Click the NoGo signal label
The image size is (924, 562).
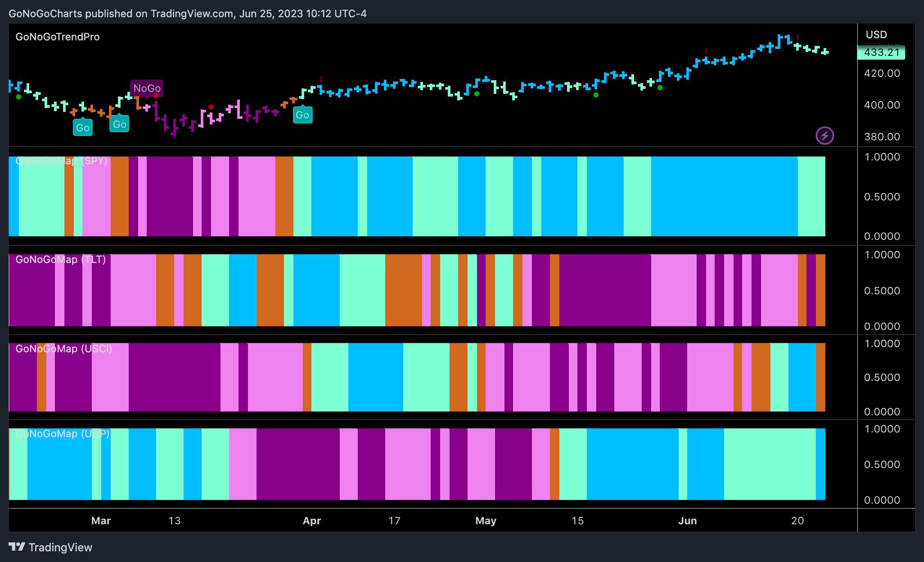147,88
